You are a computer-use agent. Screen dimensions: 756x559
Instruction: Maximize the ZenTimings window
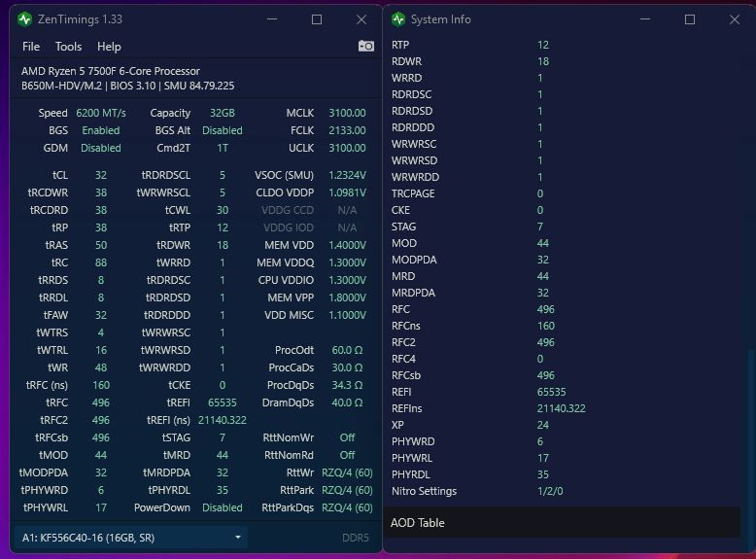click(x=316, y=19)
